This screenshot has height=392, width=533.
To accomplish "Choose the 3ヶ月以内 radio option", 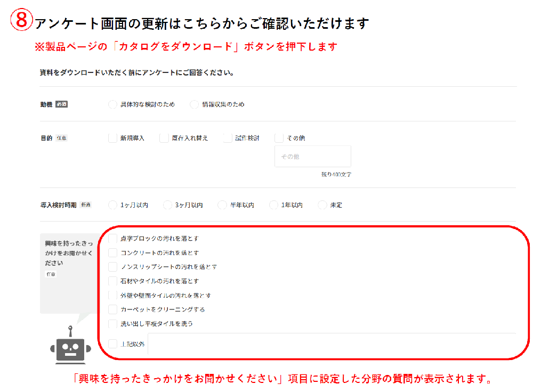I will 167,205.
